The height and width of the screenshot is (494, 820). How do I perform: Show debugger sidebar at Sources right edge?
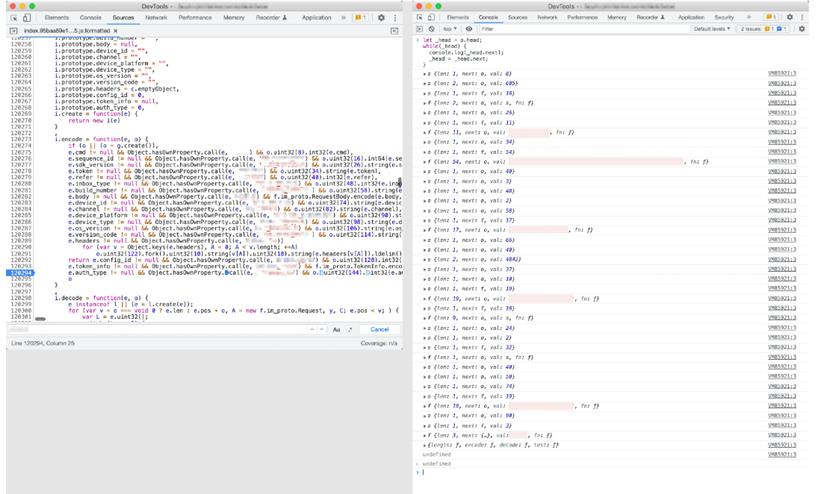point(394,31)
